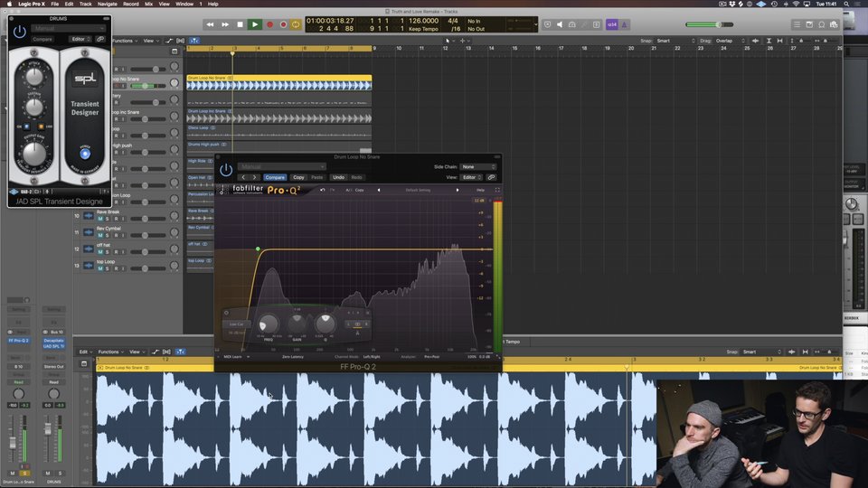Screen dimensions: 868x488
Task: Go to next preset in Pro-Q 2 header
Action: click(255, 178)
